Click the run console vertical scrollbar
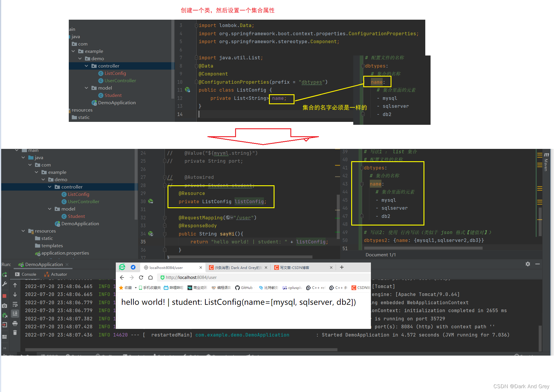The width and height of the screenshot is (554, 392). click(x=540, y=338)
